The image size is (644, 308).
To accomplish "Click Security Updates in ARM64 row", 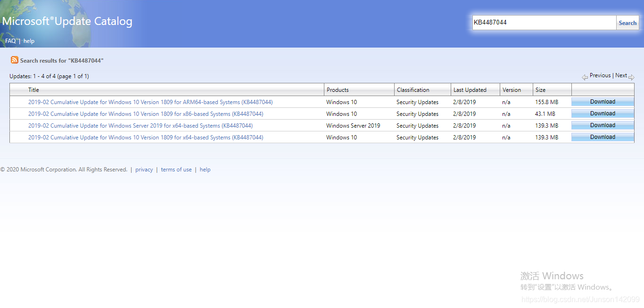I will pos(417,102).
